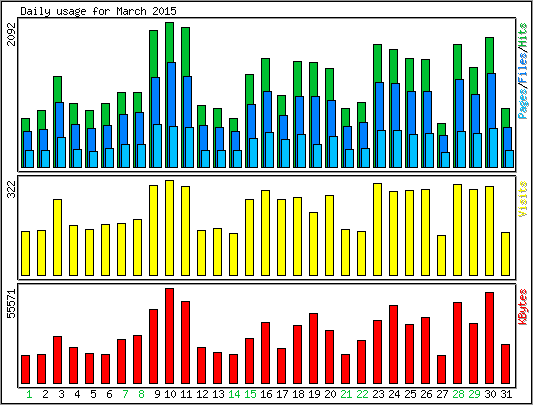Click the red KBytes bar for day 19

313,349
